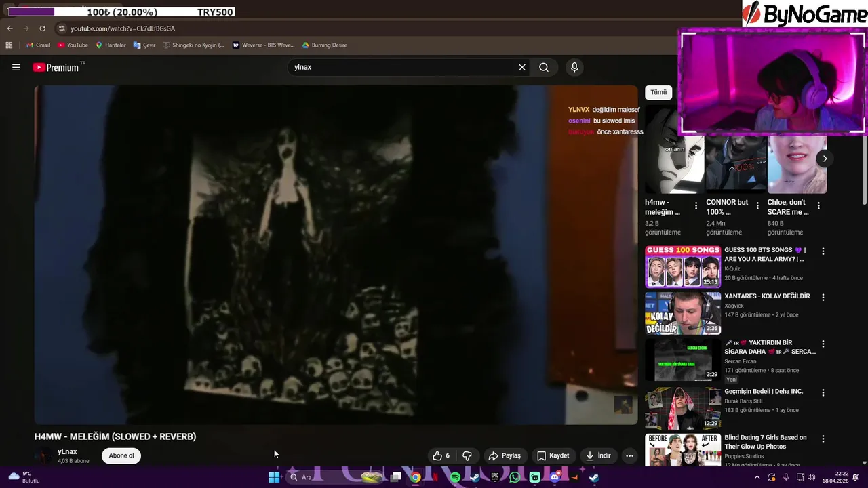Share the video via Paylaş
The image size is (868, 488).
tap(505, 455)
